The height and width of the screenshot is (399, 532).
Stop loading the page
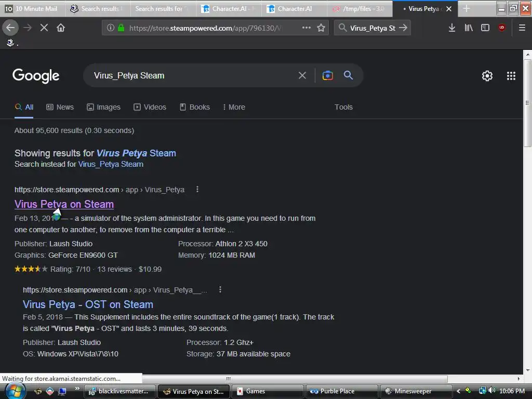[x=44, y=28]
